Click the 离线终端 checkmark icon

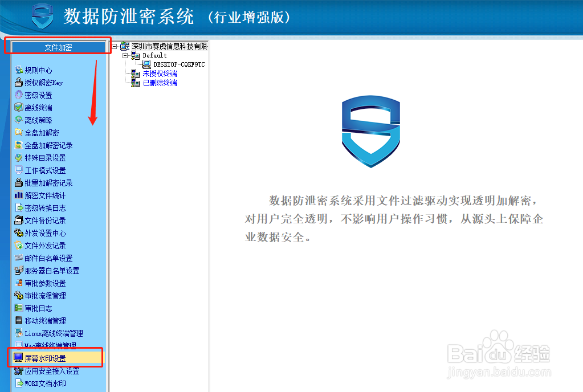coord(19,107)
